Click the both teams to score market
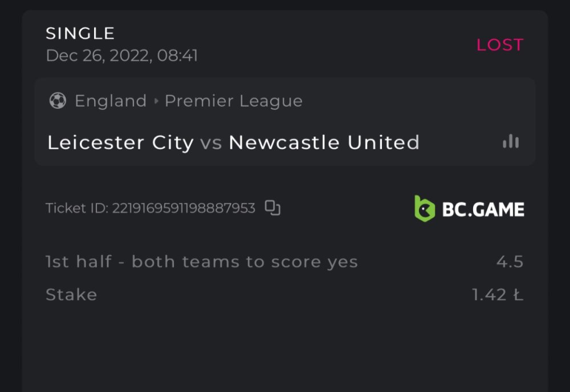The width and height of the screenshot is (570, 392). 202,262
